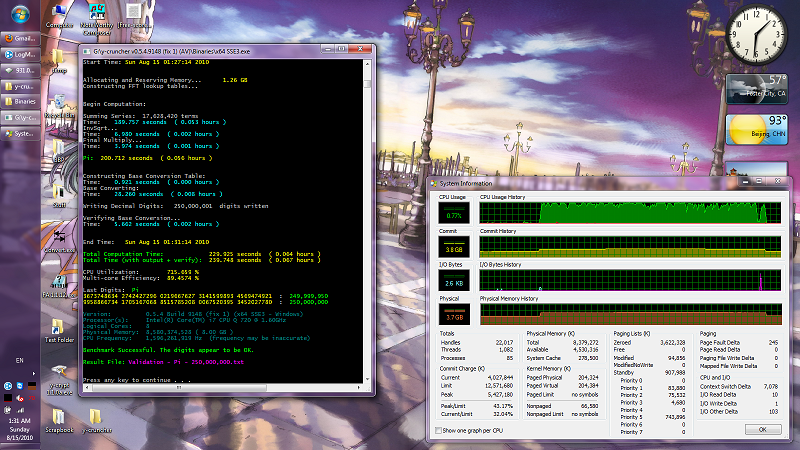Open the Beijing weather gadget

(x=758, y=128)
